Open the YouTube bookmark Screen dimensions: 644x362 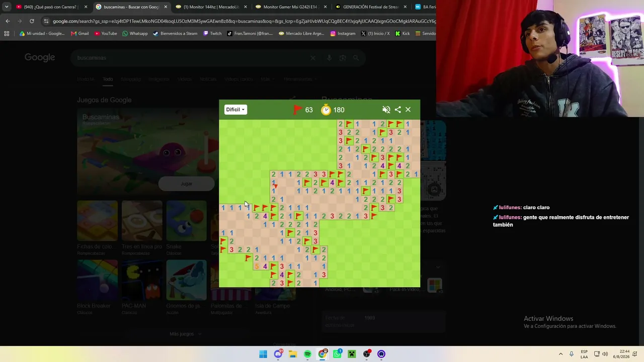pyautogui.click(x=106, y=34)
